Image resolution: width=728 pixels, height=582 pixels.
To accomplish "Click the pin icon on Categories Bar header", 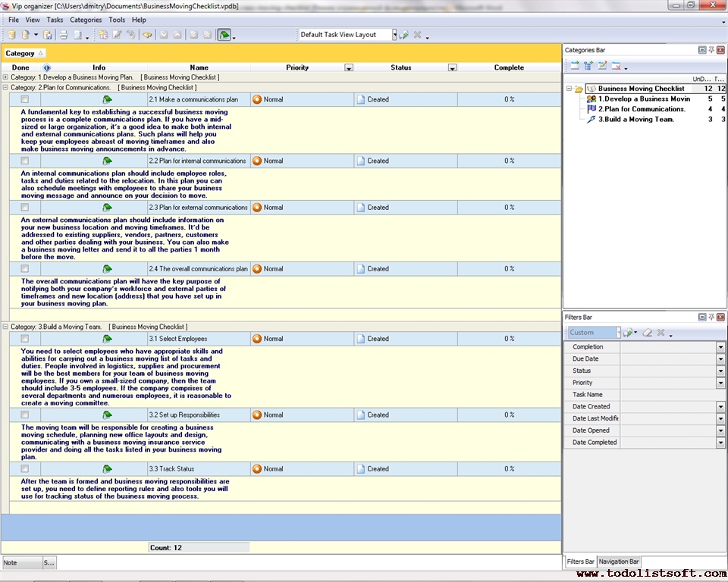I will (x=711, y=50).
